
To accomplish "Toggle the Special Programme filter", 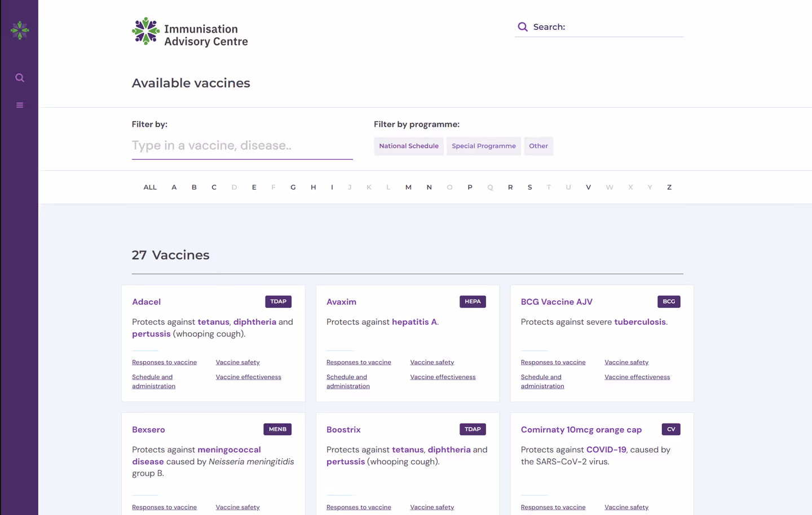I will point(484,146).
